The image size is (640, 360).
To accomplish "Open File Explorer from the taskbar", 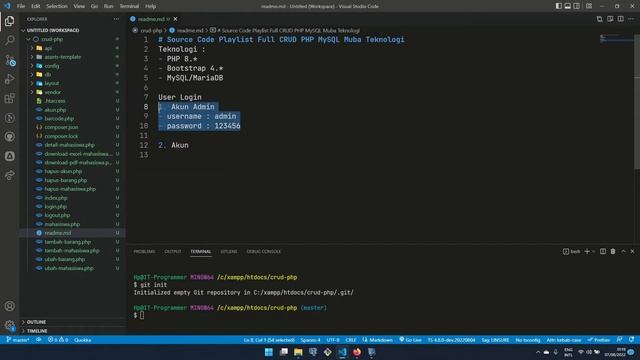I will (x=298, y=352).
